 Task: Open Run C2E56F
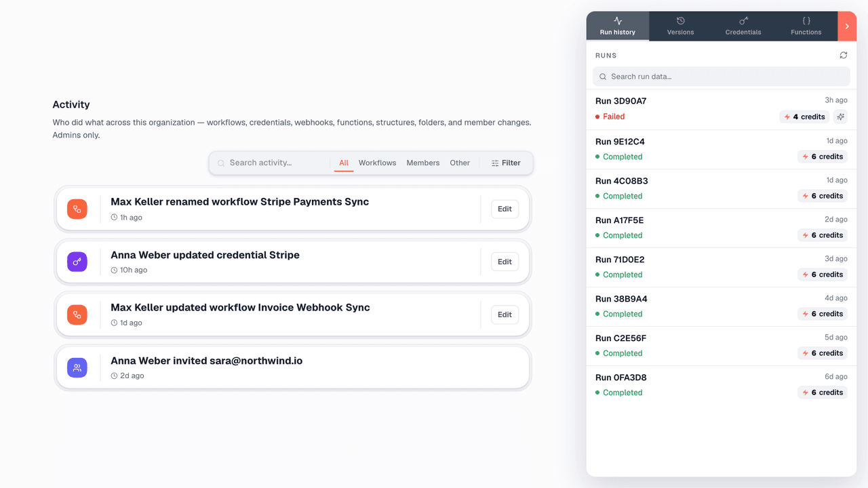coord(721,346)
